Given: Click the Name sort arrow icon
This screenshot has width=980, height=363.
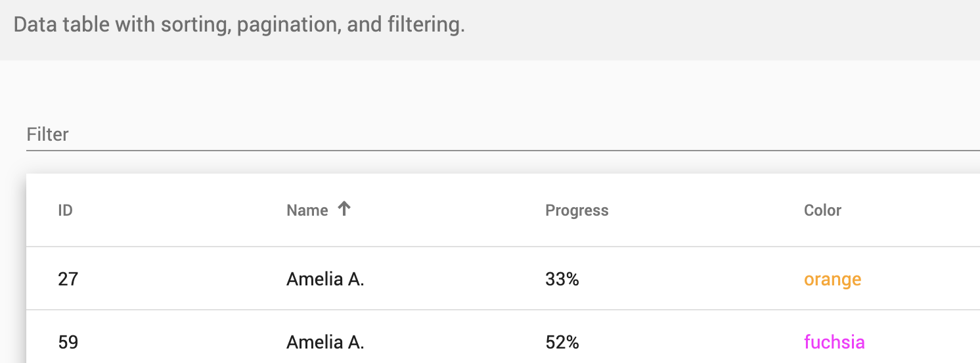Looking at the screenshot, I should click(344, 209).
